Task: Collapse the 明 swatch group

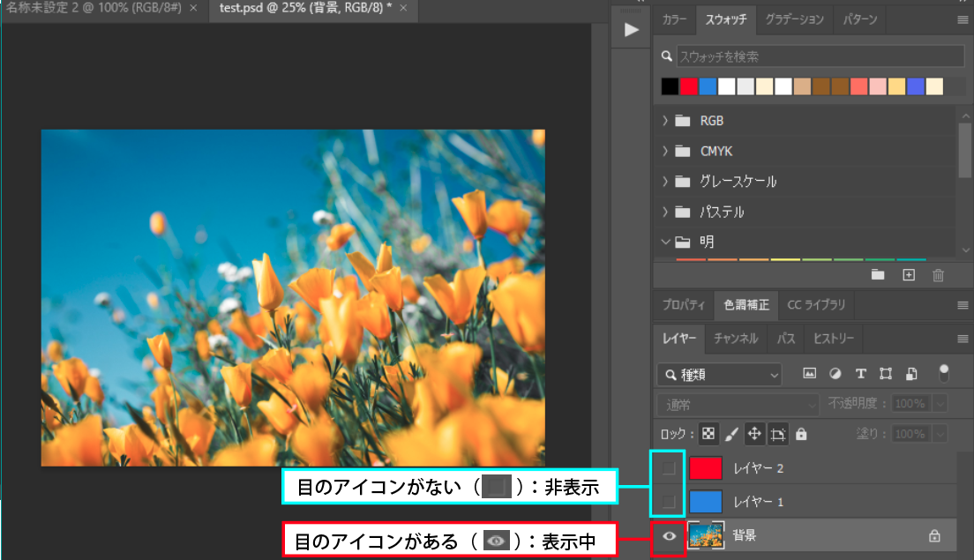Action: 665,242
